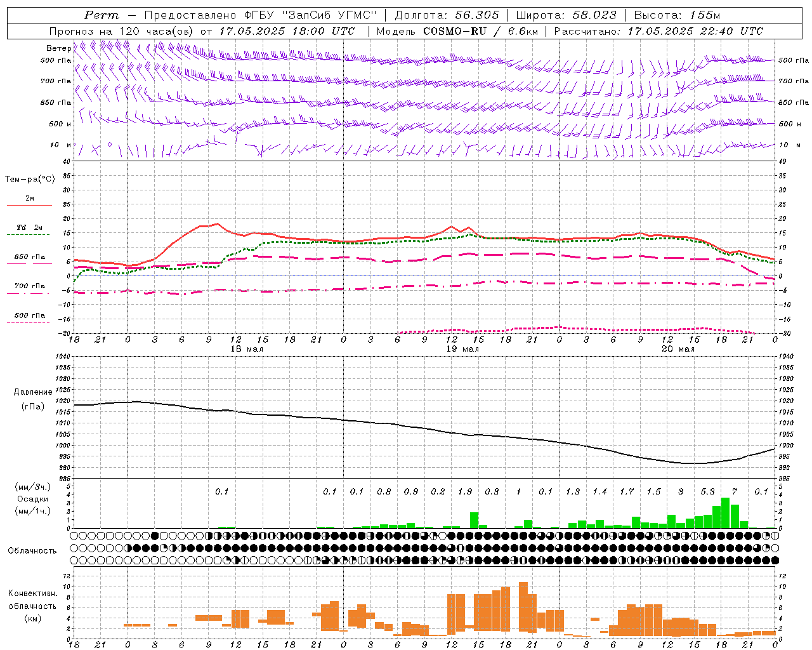This screenshot has width=812, height=650.
Task: Click the "(мм/3ч.)" precipitation unit label
Action: 32,487
